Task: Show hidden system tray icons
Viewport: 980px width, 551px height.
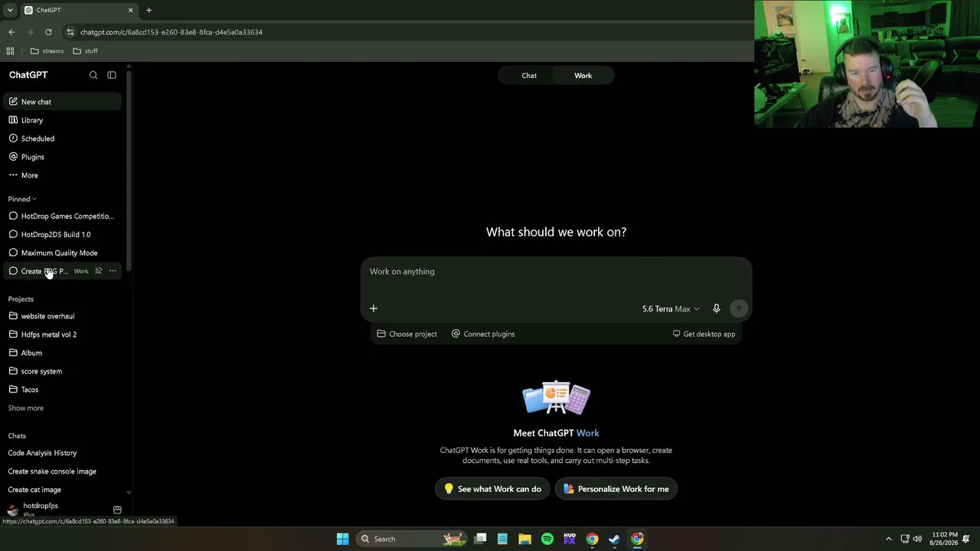Action: coord(889,539)
